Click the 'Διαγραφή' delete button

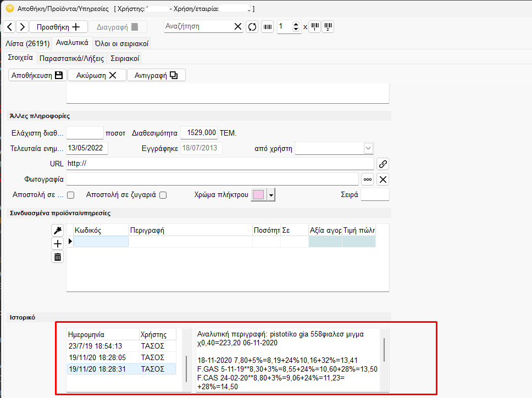[x=118, y=27]
